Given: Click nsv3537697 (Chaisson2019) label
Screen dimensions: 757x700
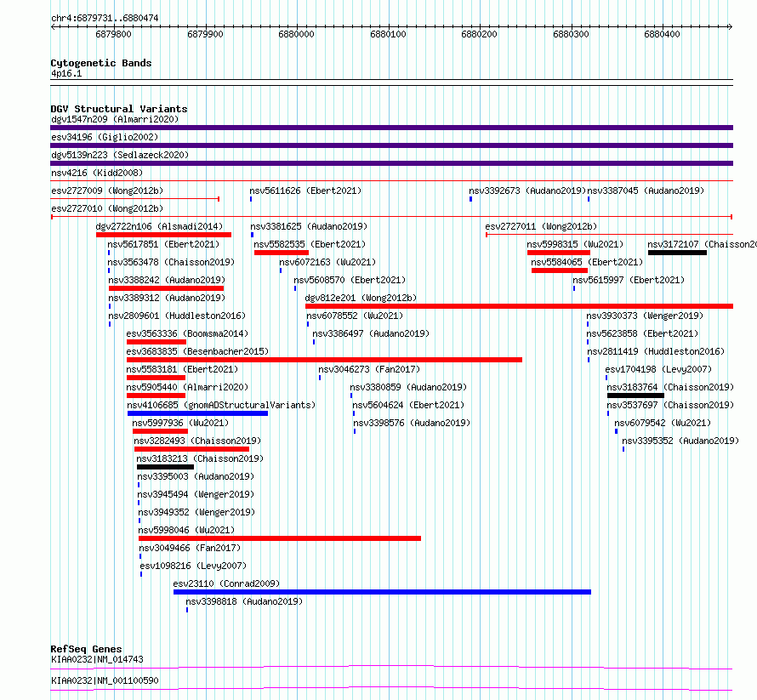Looking at the screenshot, I should 670,405.
